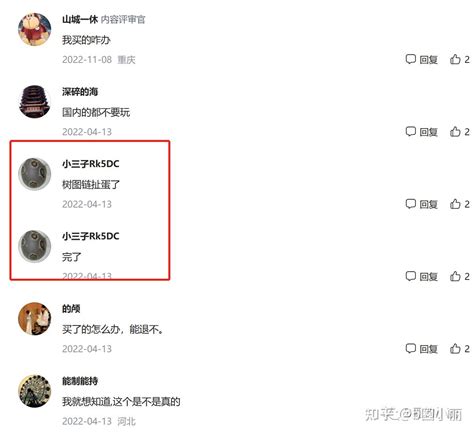
Task: Open 的颅's profile avatar
Action: pos(34,319)
